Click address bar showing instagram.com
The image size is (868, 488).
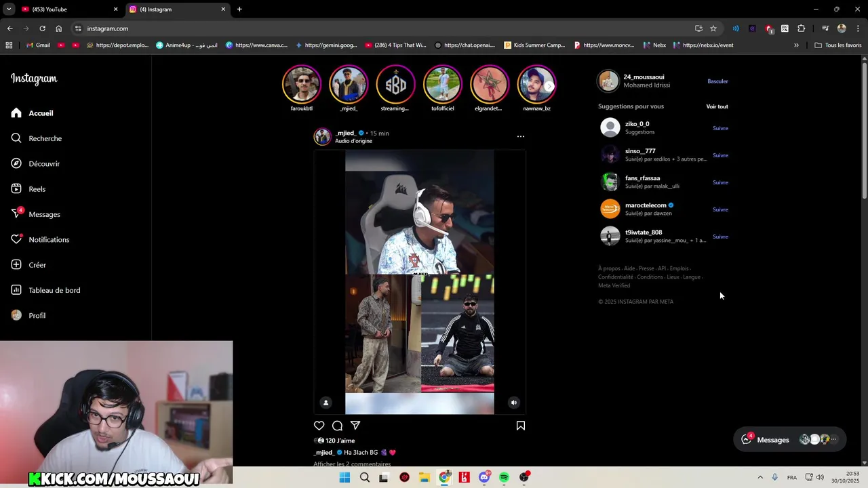click(387, 28)
